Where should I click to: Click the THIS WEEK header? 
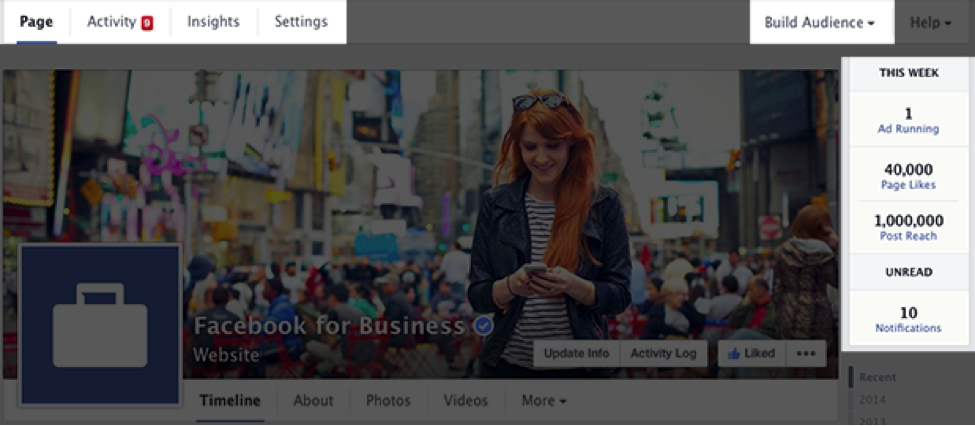click(x=908, y=73)
